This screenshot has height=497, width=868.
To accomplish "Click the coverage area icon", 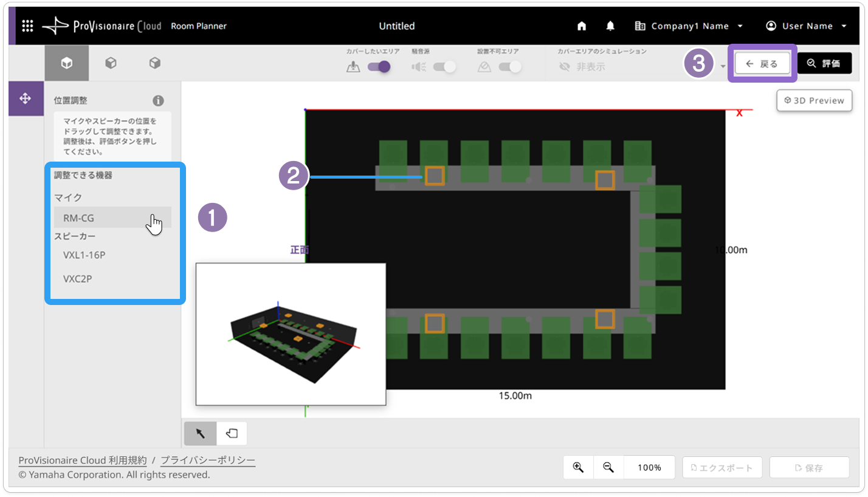I will tap(353, 67).
